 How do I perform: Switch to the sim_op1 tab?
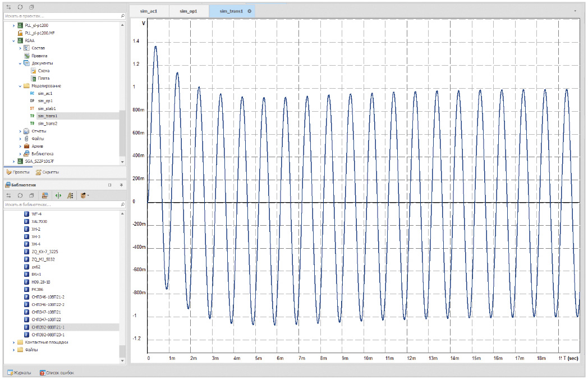click(189, 11)
